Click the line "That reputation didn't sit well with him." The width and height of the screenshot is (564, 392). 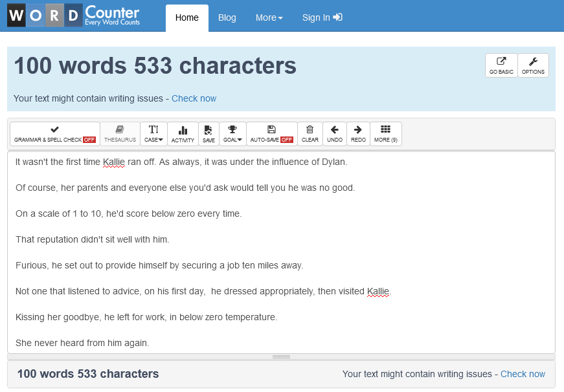click(x=93, y=239)
